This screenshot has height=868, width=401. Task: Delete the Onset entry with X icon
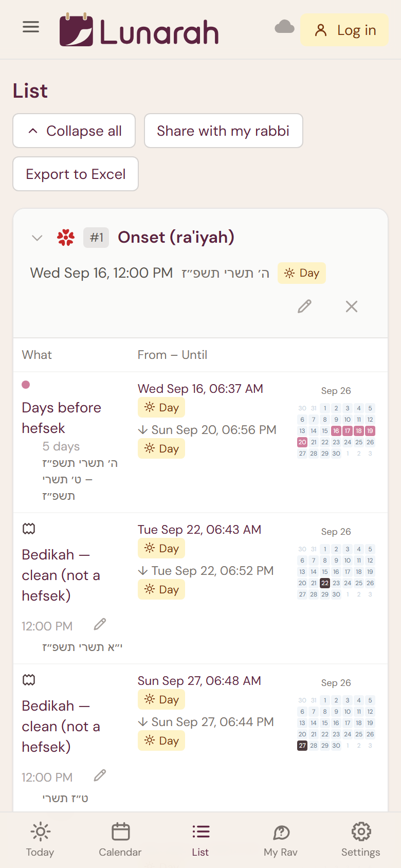coord(352,306)
